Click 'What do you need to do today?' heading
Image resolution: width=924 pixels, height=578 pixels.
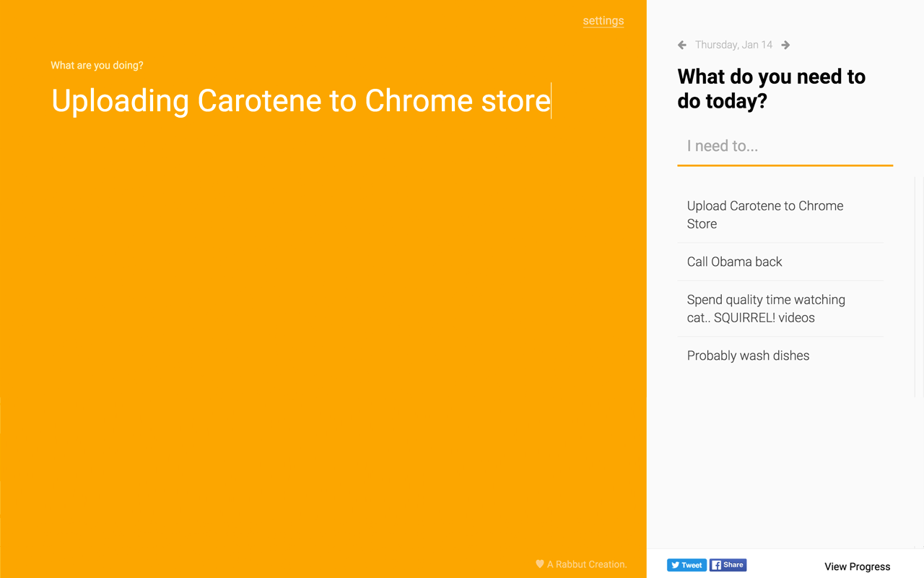pyautogui.click(x=771, y=88)
